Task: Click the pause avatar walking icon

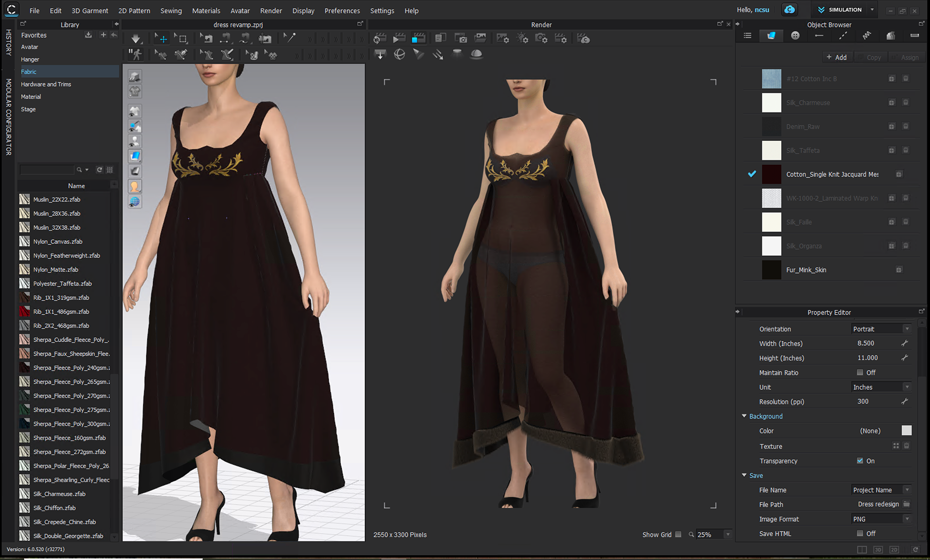Action: (x=136, y=54)
